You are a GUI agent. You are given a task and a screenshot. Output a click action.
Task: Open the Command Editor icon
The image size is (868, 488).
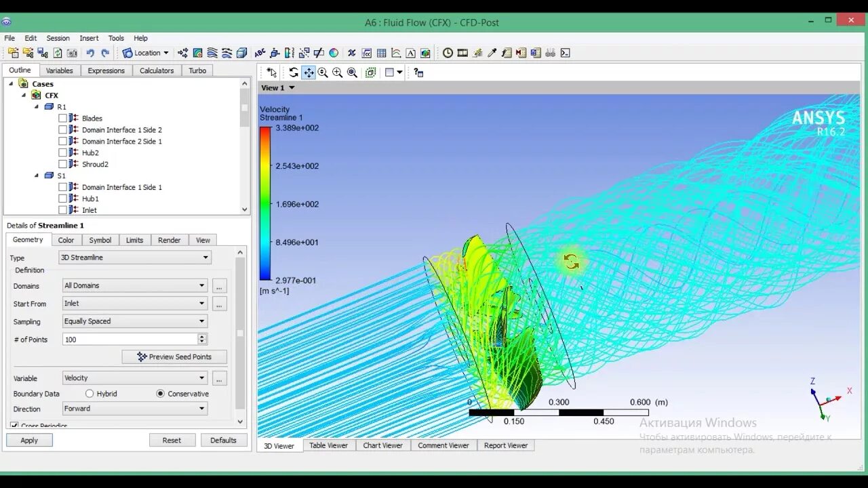(x=565, y=53)
